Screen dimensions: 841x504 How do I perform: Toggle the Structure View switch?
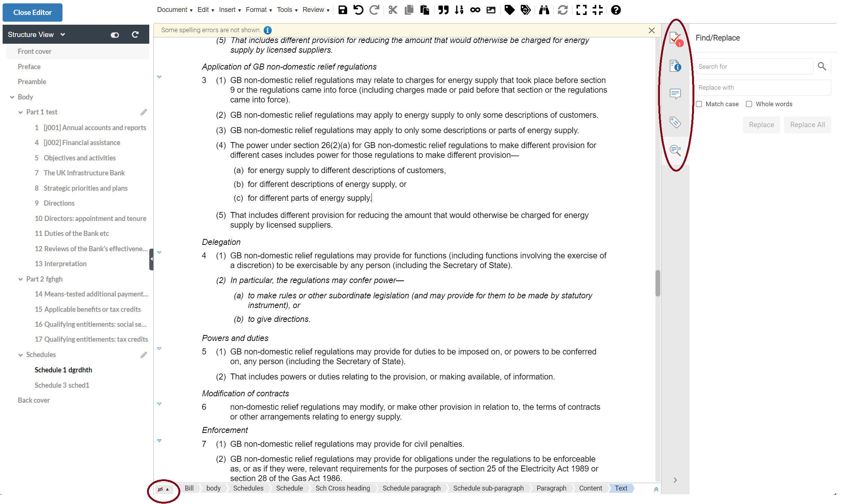pyautogui.click(x=115, y=35)
